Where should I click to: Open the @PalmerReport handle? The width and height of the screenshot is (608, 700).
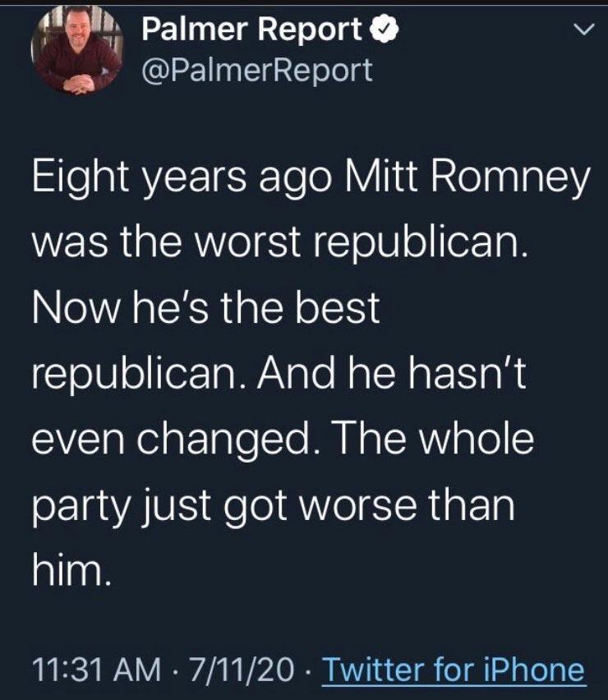(x=257, y=71)
